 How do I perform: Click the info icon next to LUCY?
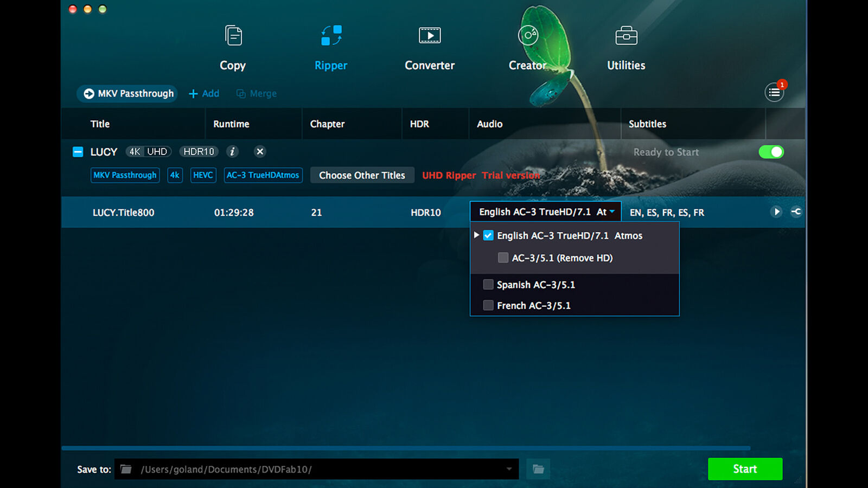tap(233, 152)
